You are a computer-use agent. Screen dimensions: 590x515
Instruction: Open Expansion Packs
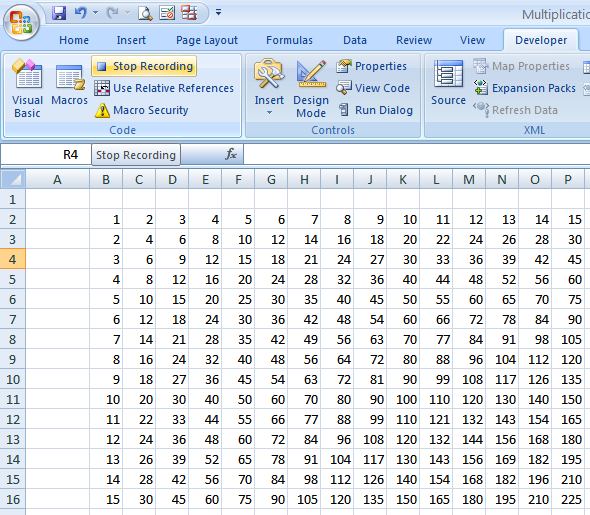click(x=525, y=88)
